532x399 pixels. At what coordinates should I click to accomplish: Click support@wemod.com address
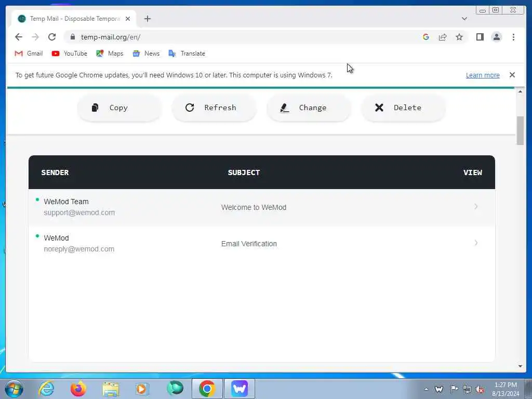tap(79, 212)
